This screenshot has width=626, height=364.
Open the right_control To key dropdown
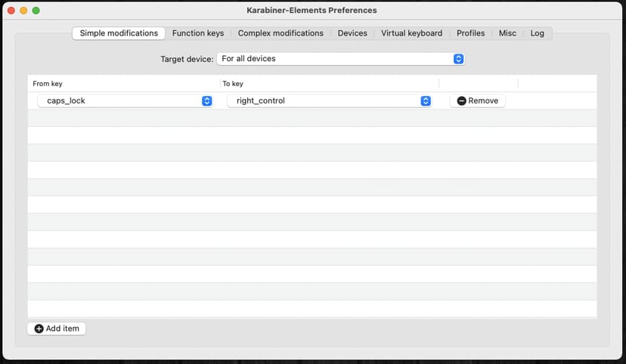426,100
